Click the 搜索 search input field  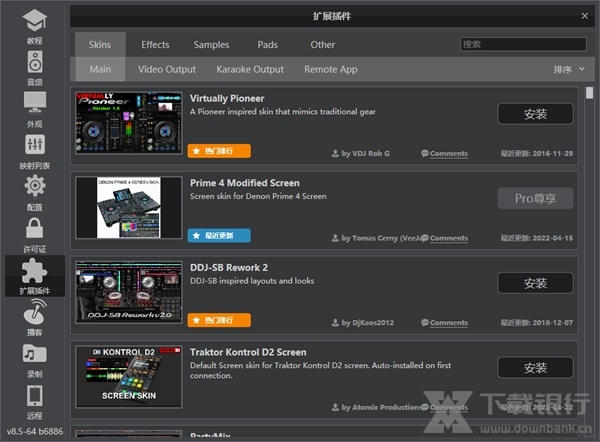[x=523, y=44]
